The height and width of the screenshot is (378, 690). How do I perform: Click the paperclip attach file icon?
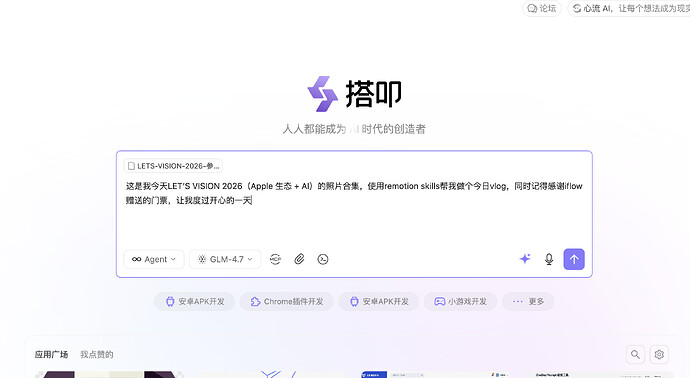point(299,259)
